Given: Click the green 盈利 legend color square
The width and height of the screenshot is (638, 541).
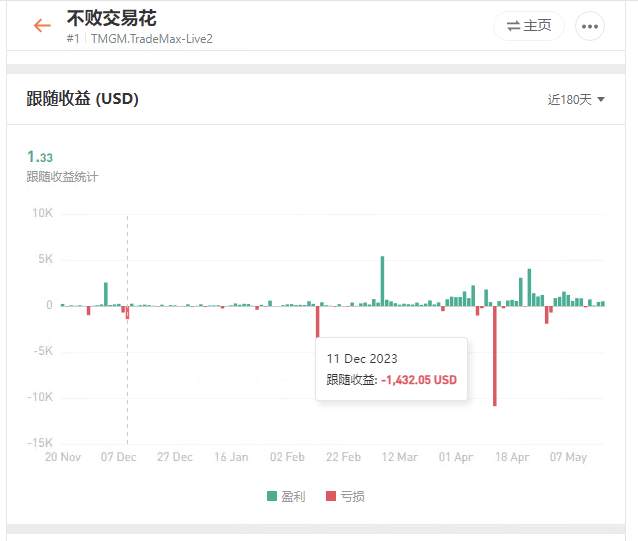Looking at the screenshot, I should pyautogui.click(x=272, y=496).
